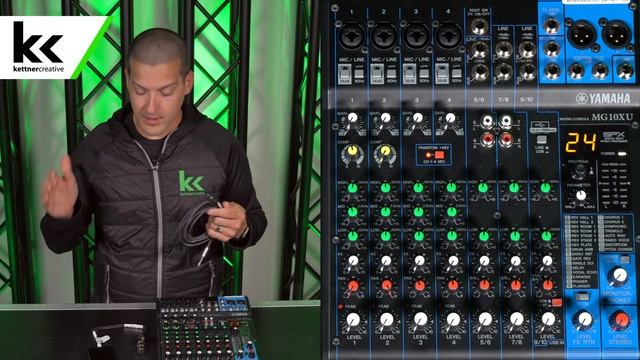Viewport: 640px width, 360px height.
Task: Adjust the channel 9/10 HIGH EQ knob
Action: point(545,188)
